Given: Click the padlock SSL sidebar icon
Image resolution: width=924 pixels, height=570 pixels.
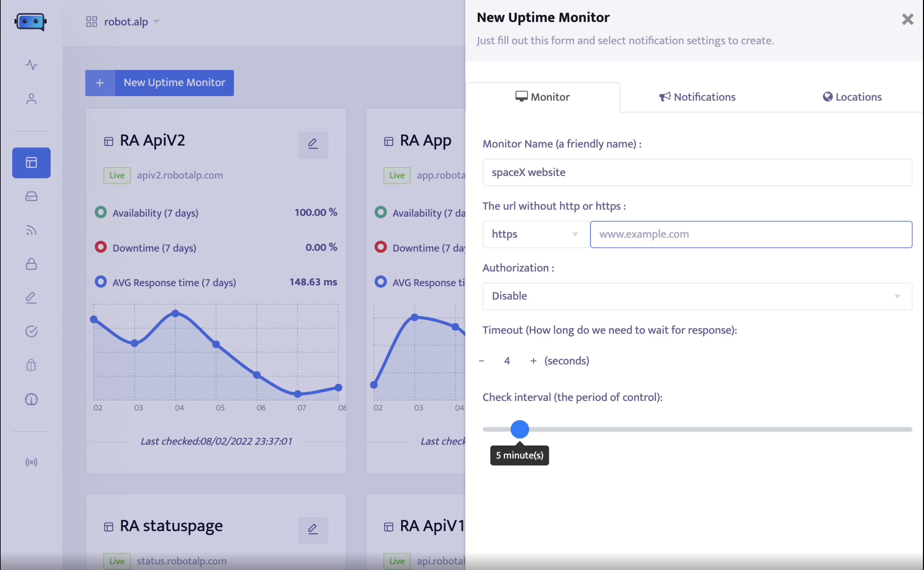Looking at the screenshot, I should [x=31, y=264].
